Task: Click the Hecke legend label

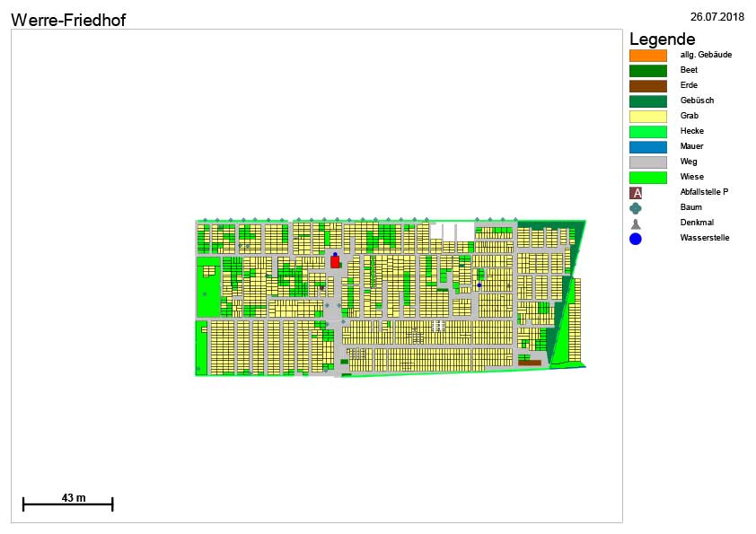Action: tap(692, 131)
